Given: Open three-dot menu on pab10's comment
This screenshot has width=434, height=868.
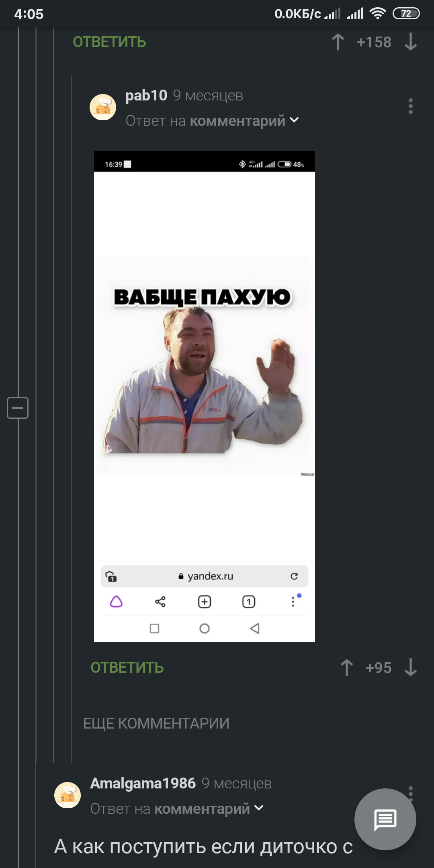Looking at the screenshot, I should (410, 106).
